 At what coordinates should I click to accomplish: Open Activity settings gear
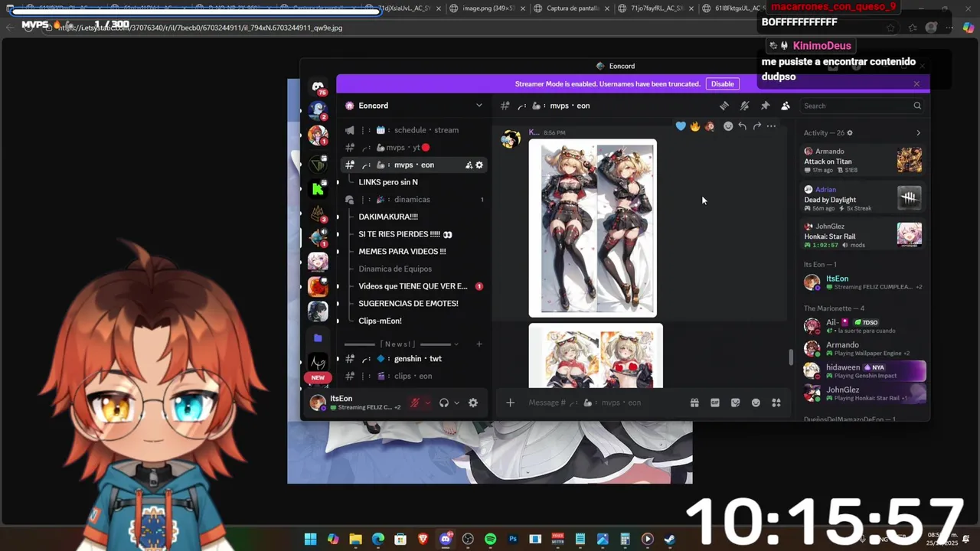(x=850, y=133)
